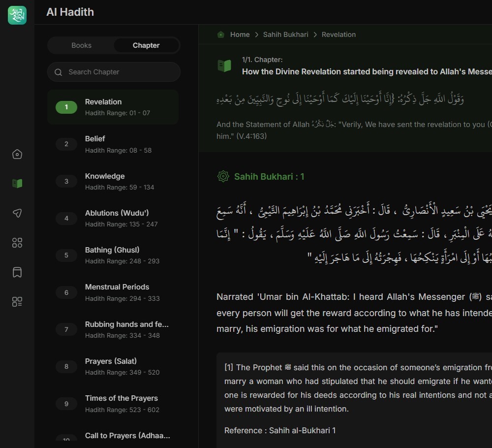Open the four-circles grid sidebar icon
492x448 pixels.
17,243
